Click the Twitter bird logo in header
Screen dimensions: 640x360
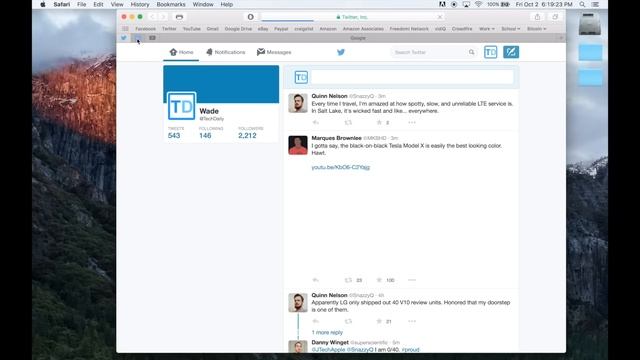341,52
